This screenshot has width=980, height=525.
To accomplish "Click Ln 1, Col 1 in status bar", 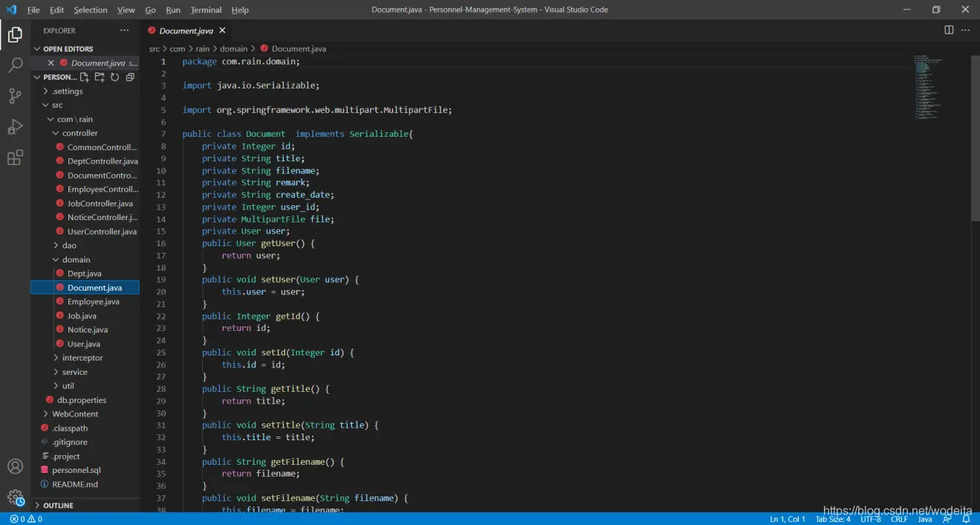I will (788, 519).
